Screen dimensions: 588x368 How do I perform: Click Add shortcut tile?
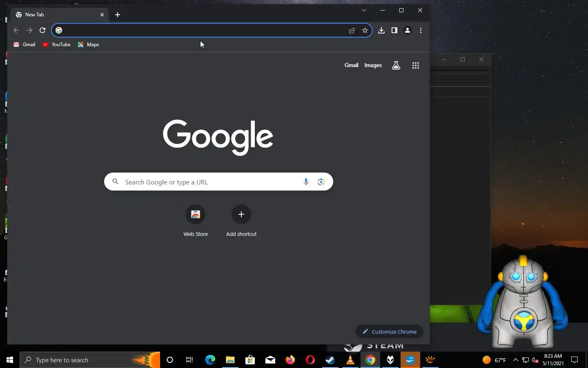pos(241,221)
